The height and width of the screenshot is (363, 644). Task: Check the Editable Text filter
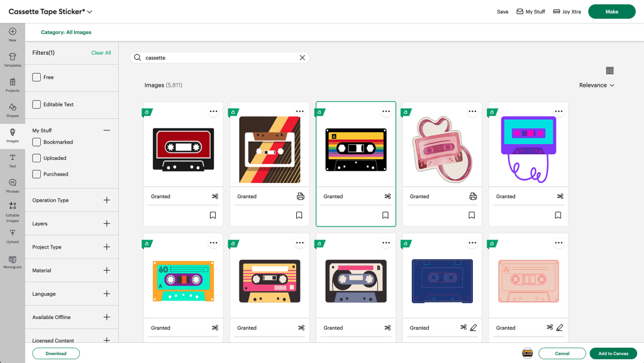[x=37, y=104]
